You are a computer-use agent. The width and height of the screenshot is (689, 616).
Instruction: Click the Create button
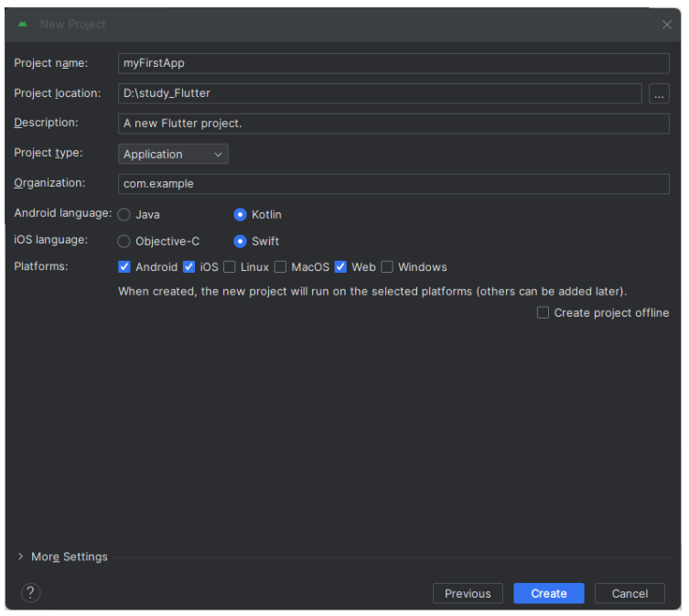549,594
